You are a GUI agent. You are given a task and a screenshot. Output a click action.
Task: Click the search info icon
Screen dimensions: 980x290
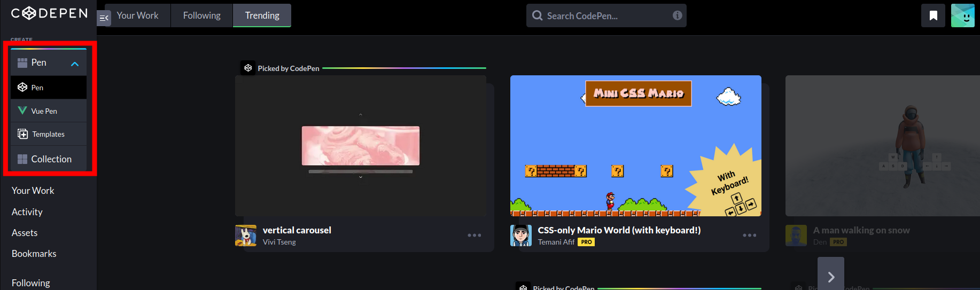[677, 15]
